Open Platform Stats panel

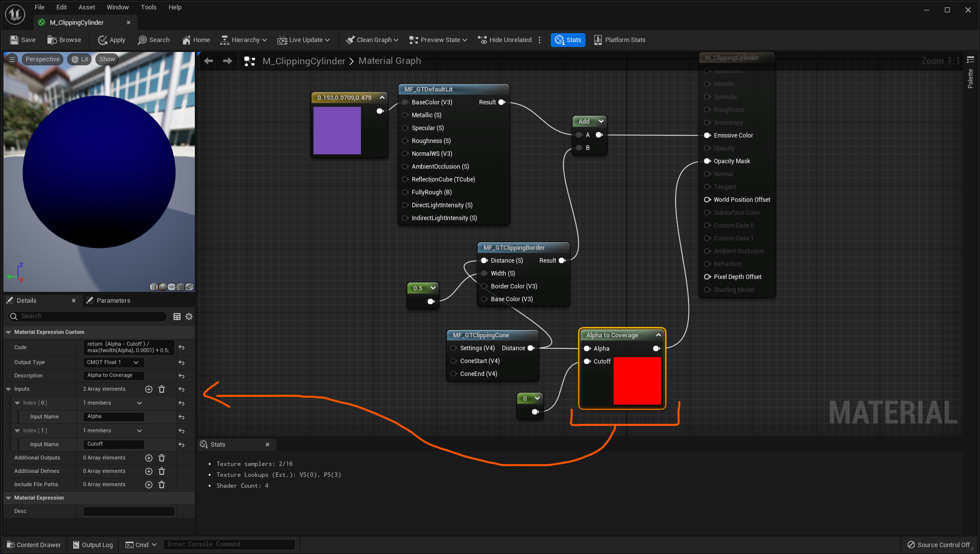click(620, 40)
